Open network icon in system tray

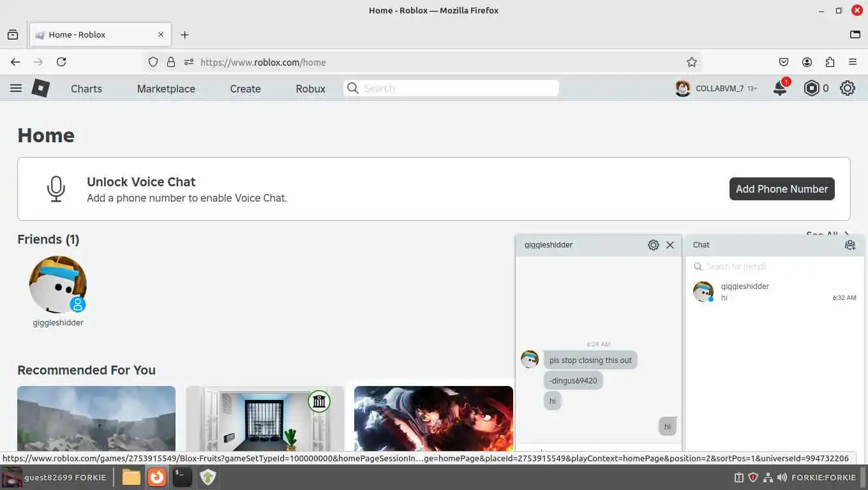(x=768, y=477)
